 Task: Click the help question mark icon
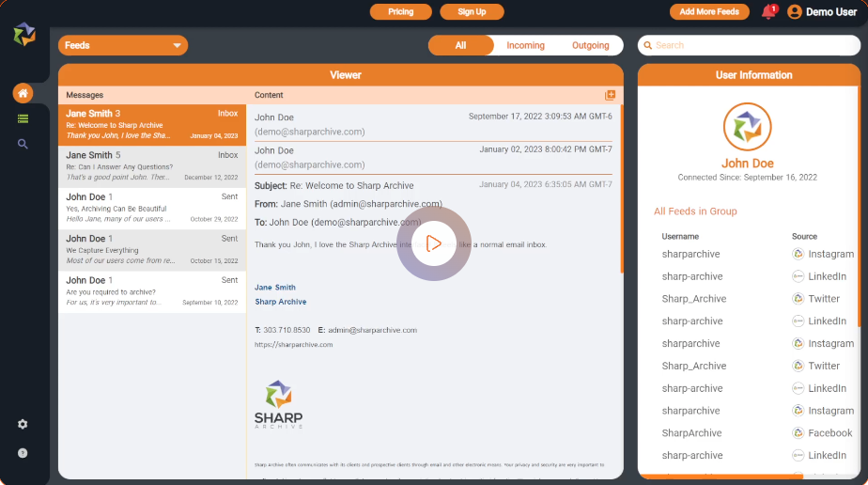click(x=23, y=453)
